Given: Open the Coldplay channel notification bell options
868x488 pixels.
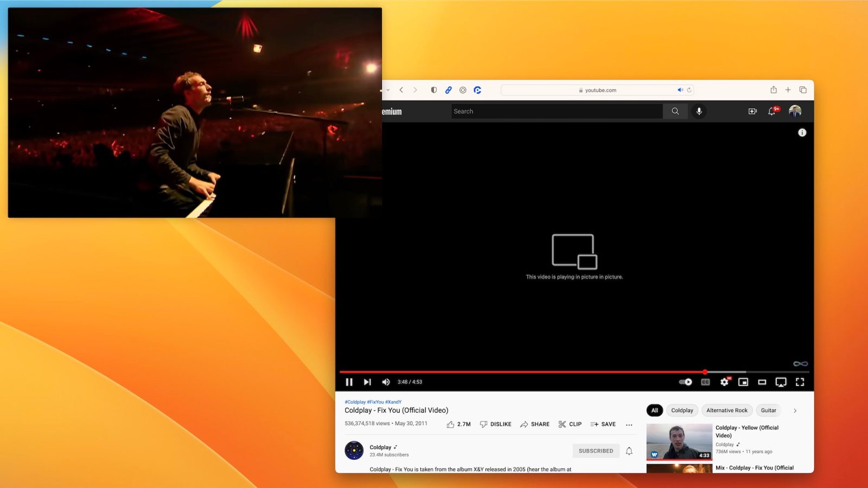Looking at the screenshot, I should coord(629,451).
